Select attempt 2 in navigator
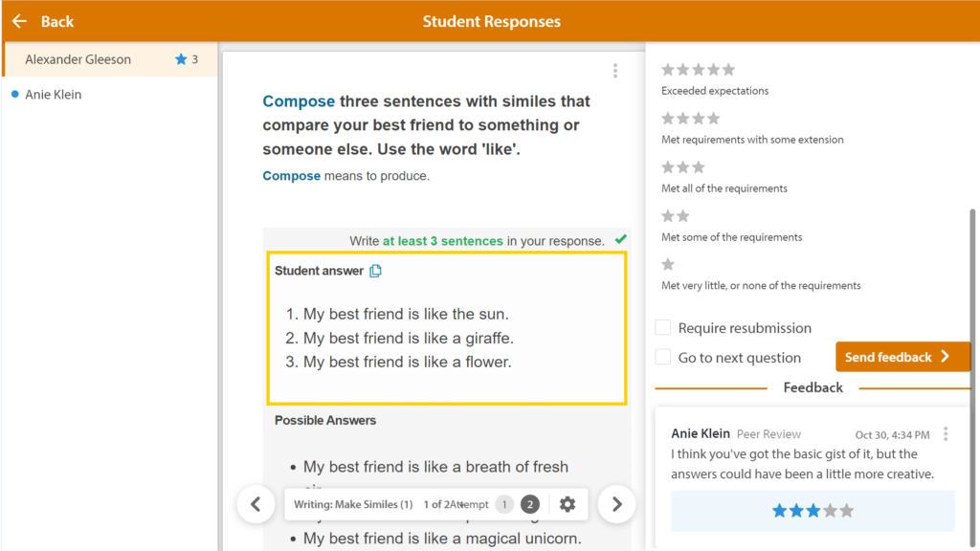The width and height of the screenshot is (980, 551). (x=530, y=504)
